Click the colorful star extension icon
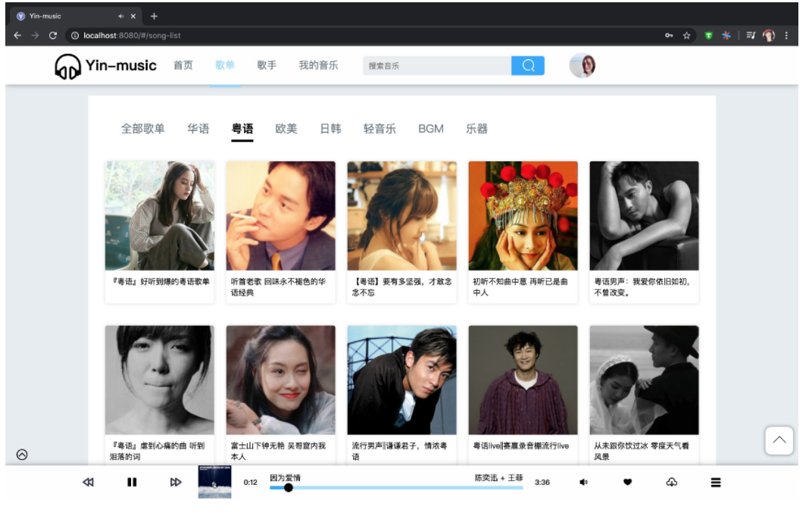 [726, 35]
